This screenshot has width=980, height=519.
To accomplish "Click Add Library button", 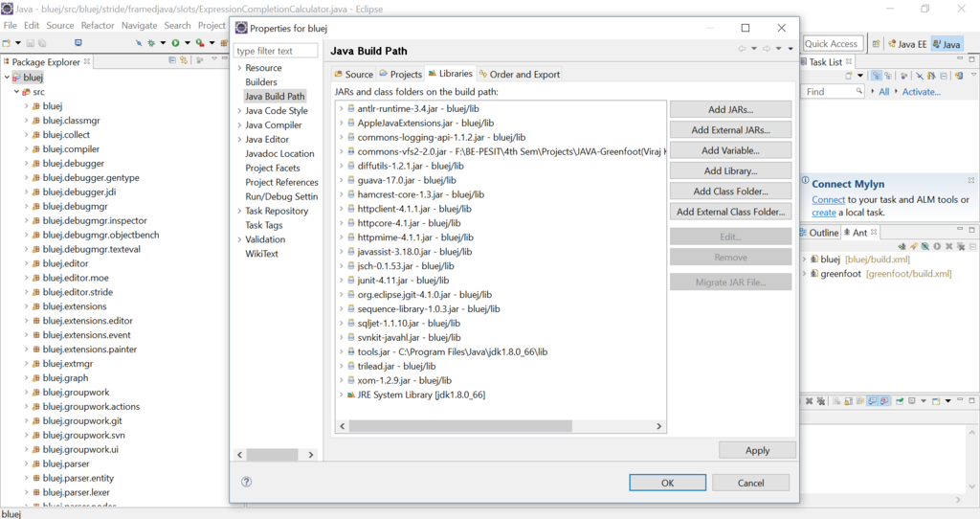I will 730,170.
